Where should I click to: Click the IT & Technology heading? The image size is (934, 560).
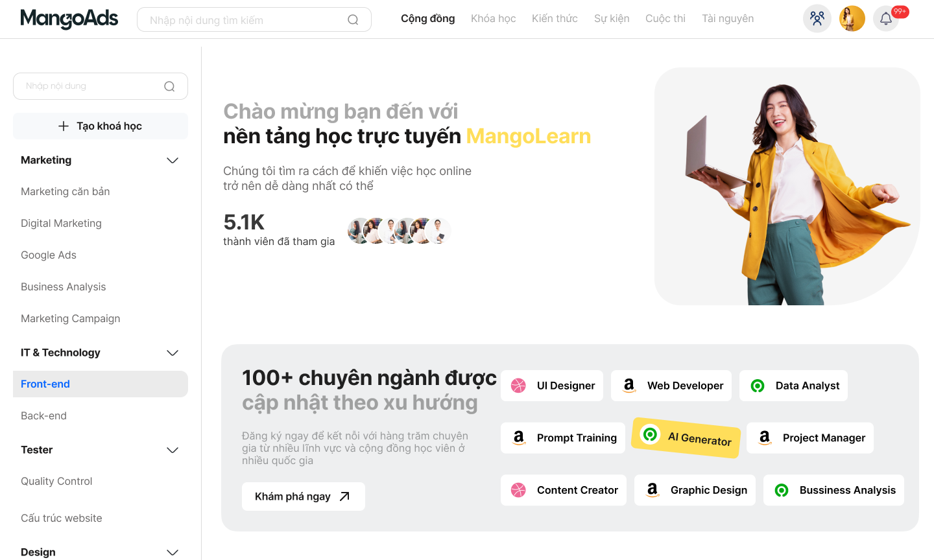pyautogui.click(x=60, y=353)
